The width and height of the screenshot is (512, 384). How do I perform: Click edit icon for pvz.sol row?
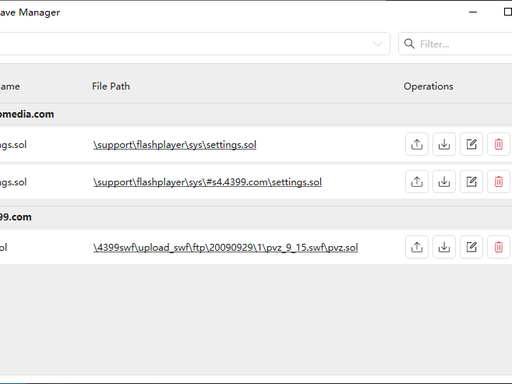471,247
